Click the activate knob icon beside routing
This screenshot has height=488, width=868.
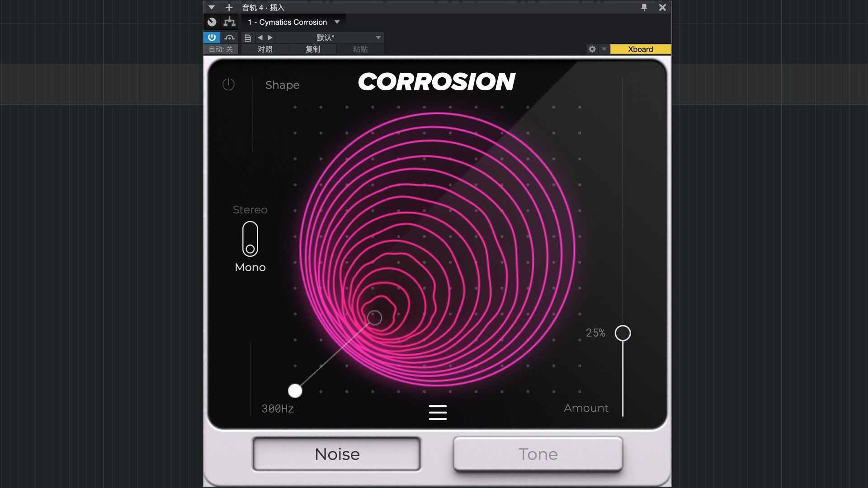point(212,22)
